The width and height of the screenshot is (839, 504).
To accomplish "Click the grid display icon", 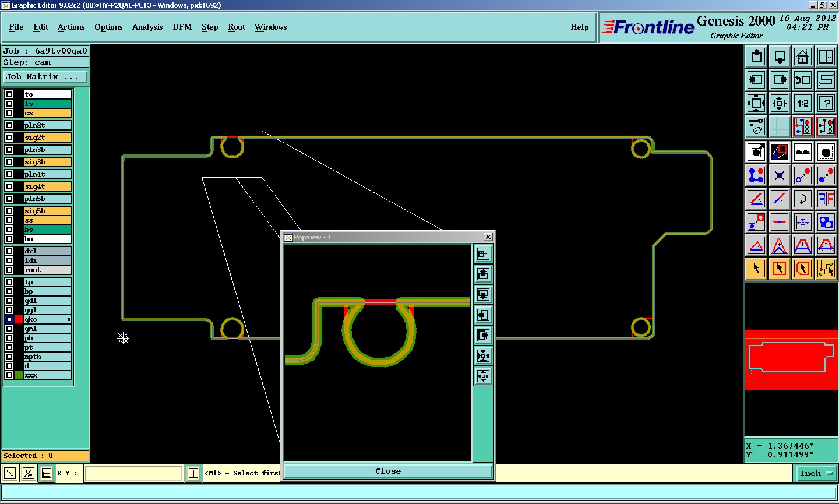I will 780,126.
